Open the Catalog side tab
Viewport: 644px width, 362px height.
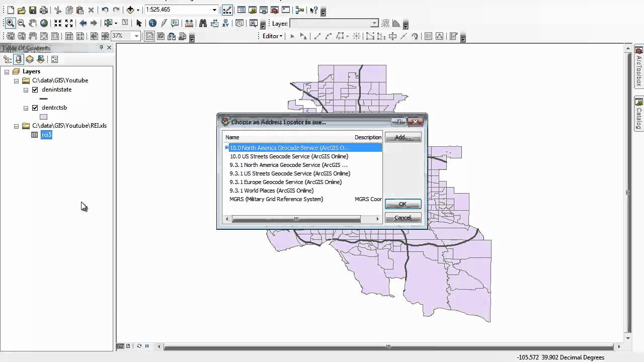point(639,114)
